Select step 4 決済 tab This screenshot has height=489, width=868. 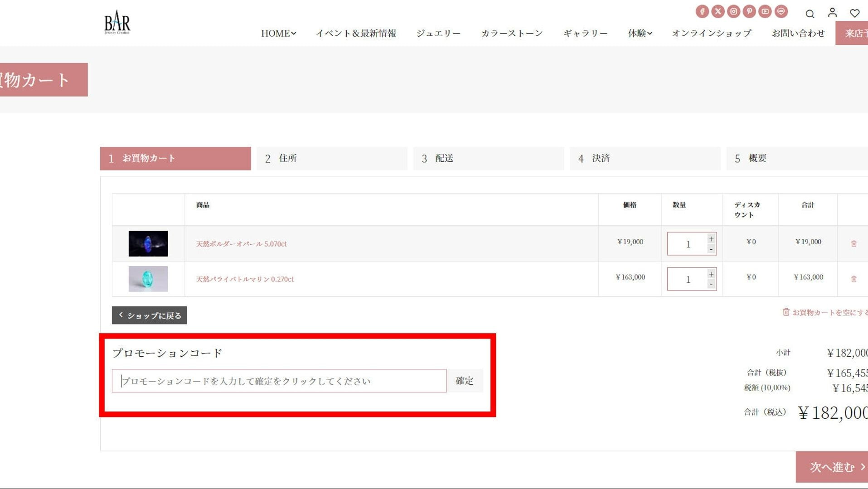point(645,159)
